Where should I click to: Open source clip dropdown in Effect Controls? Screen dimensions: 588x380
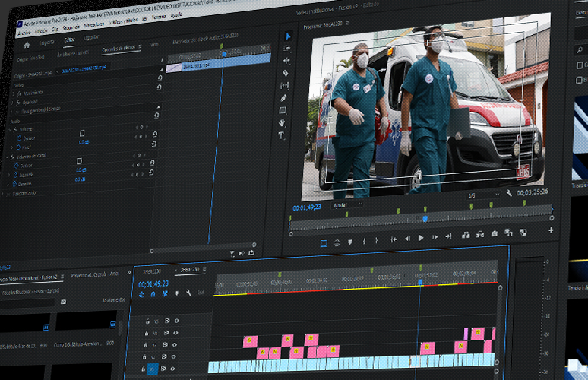point(57,72)
